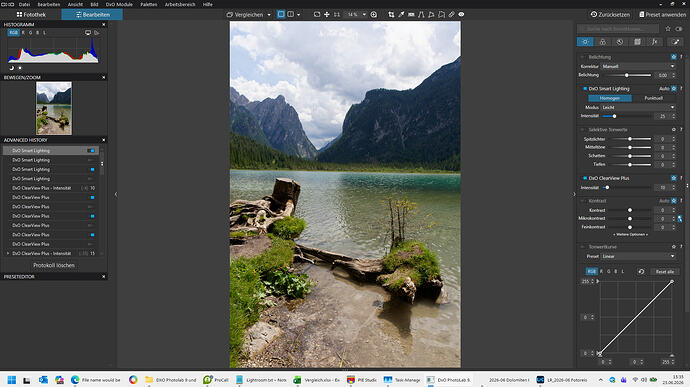The height and width of the screenshot is (387, 690).
Task: Click the search corrections input field
Action: click(x=618, y=29)
